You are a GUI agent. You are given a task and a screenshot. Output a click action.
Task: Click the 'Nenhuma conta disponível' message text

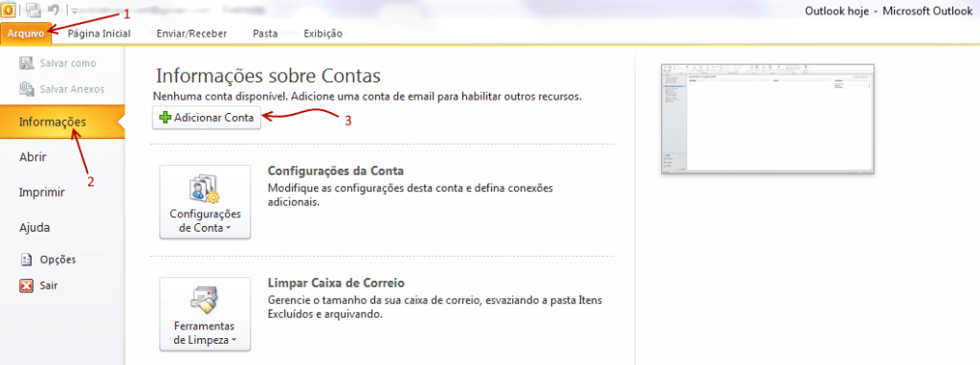(x=368, y=97)
